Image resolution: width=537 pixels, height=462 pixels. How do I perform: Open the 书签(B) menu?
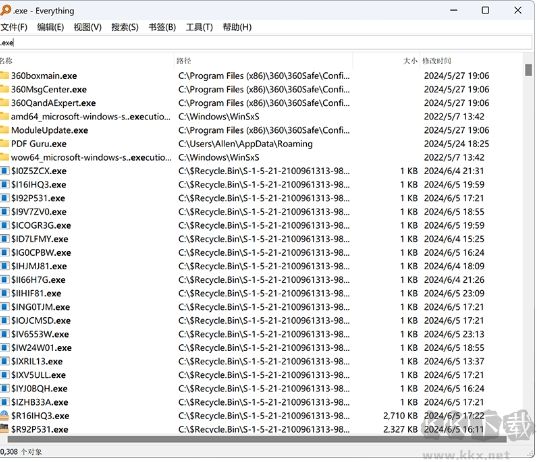[x=162, y=27]
